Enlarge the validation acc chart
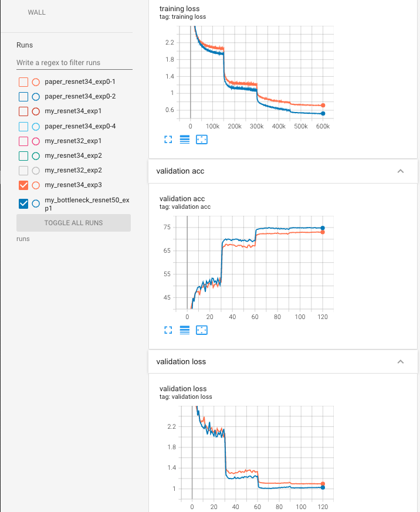Image resolution: width=420 pixels, height=512 pixels. (x=168, y=330)
